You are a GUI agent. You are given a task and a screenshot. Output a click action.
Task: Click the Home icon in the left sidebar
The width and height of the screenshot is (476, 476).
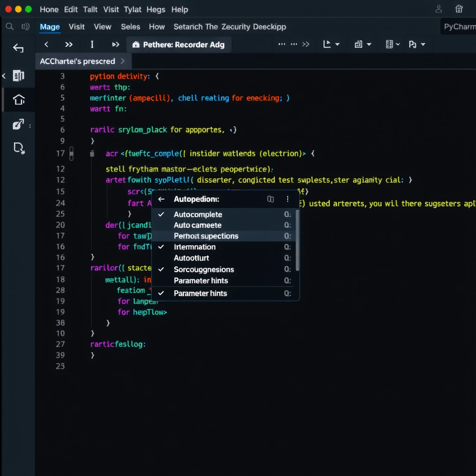click(x=19, y=100)
